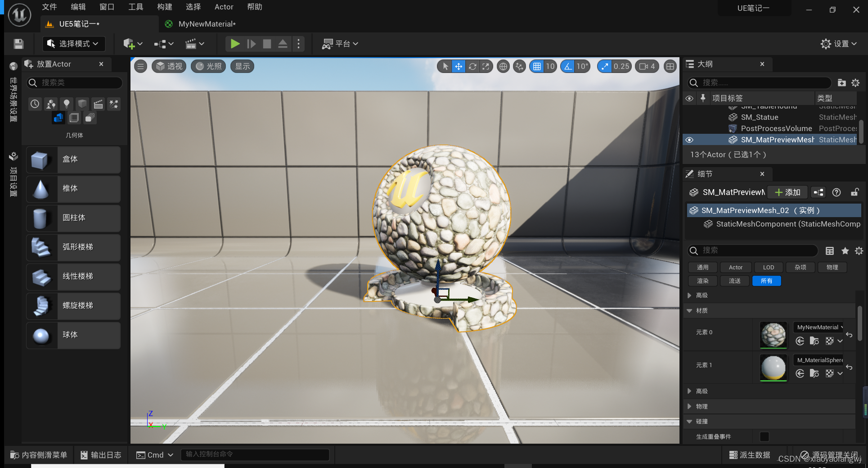Select the LOD filter chip
The image size is (868, 468).
(x=769, y=268)
